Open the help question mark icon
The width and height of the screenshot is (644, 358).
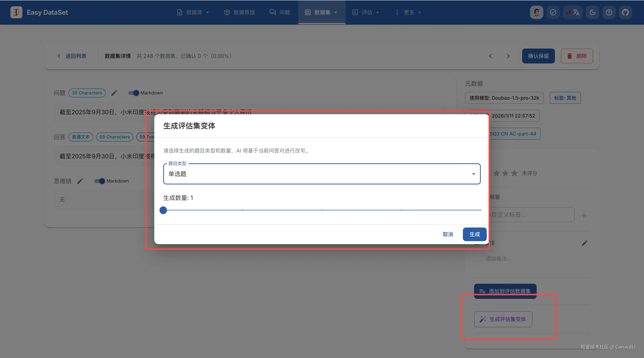609,12
